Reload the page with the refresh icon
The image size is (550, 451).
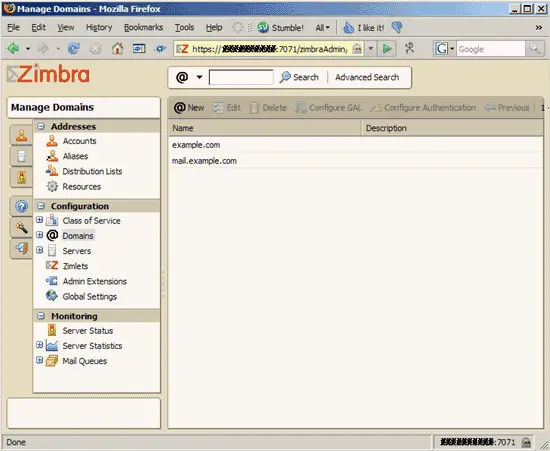(73, 48)
